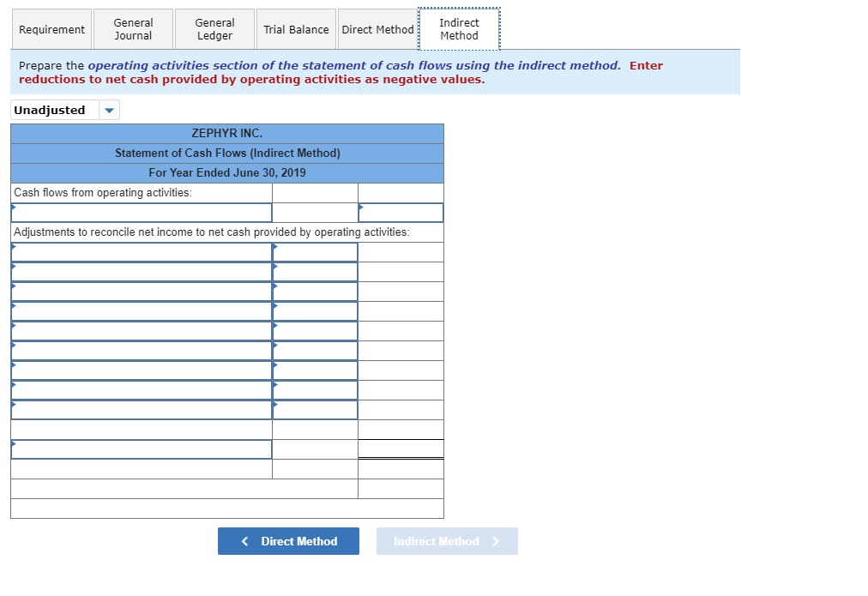Switch to the Trial Balance tab

(x=295, y=28)
